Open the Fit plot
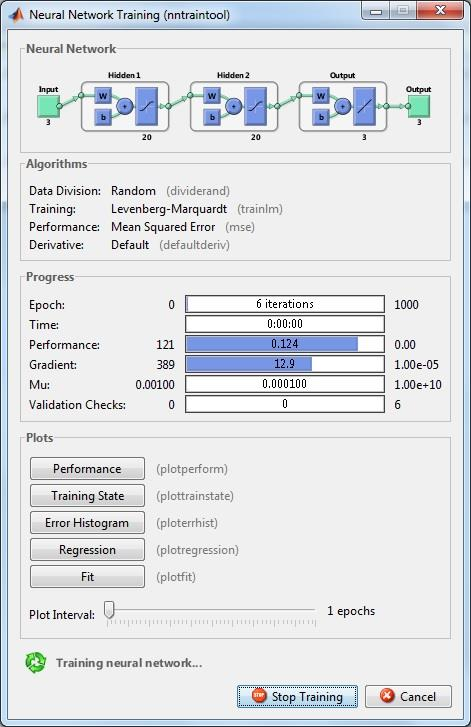 tap(87, 576)
